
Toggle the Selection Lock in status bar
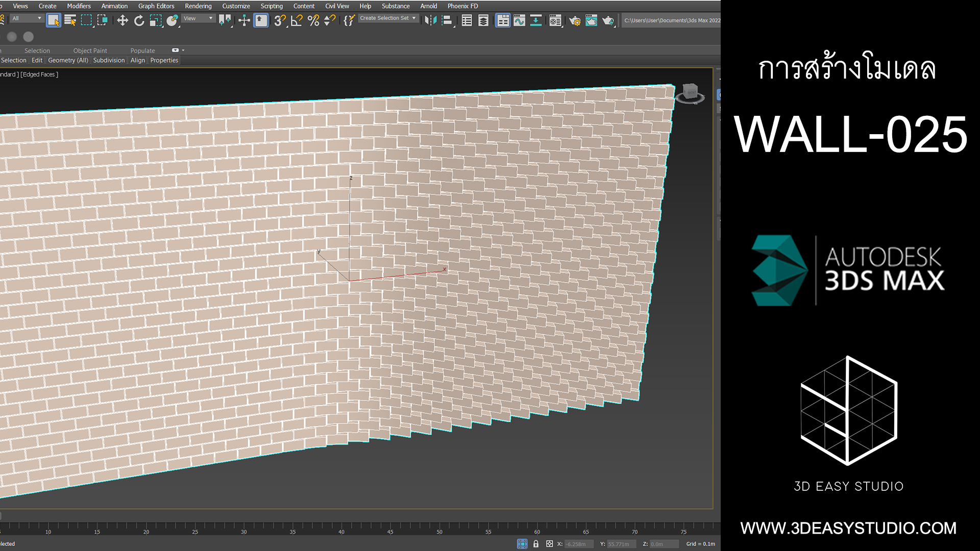[536, 544]
